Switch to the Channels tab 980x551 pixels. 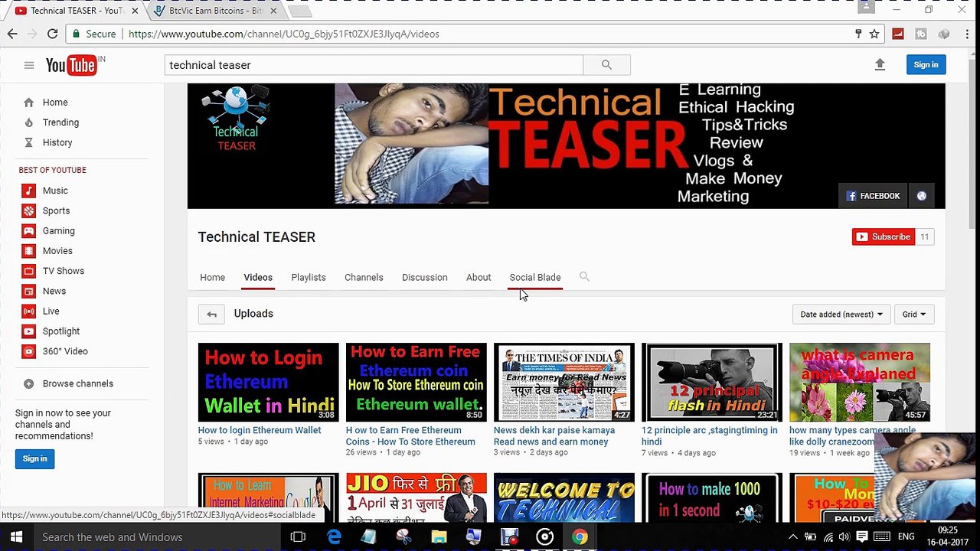click(364, 277)
